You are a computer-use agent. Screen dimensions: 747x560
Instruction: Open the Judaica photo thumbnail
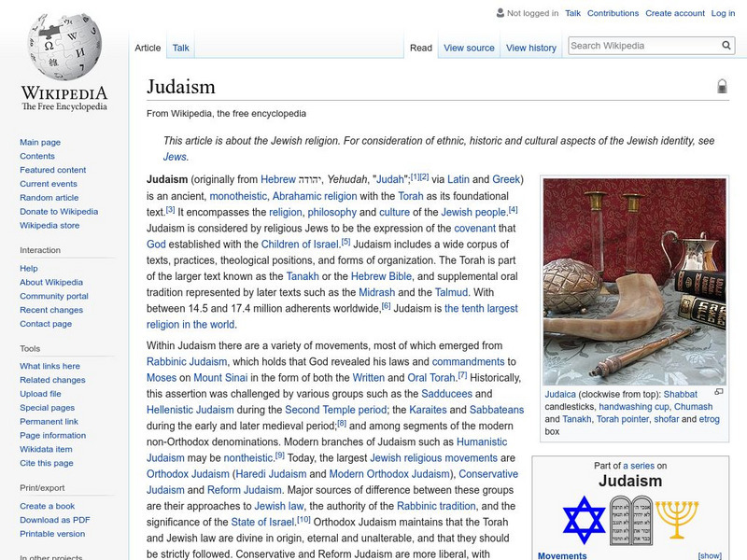coord(635,282)
